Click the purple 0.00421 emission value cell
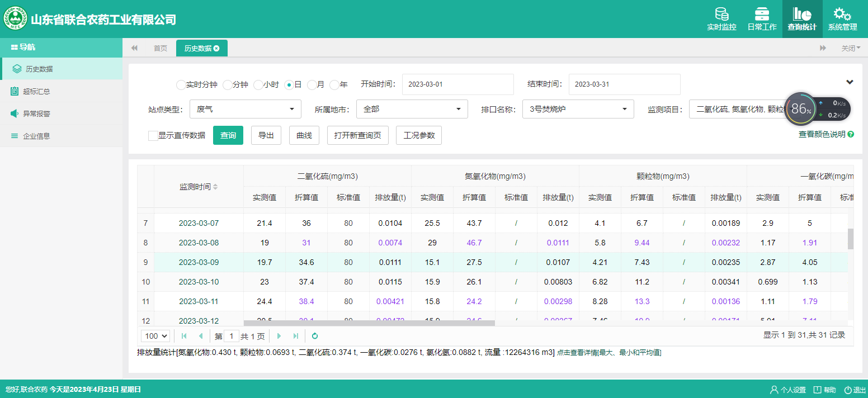 [x=390, y=301]
